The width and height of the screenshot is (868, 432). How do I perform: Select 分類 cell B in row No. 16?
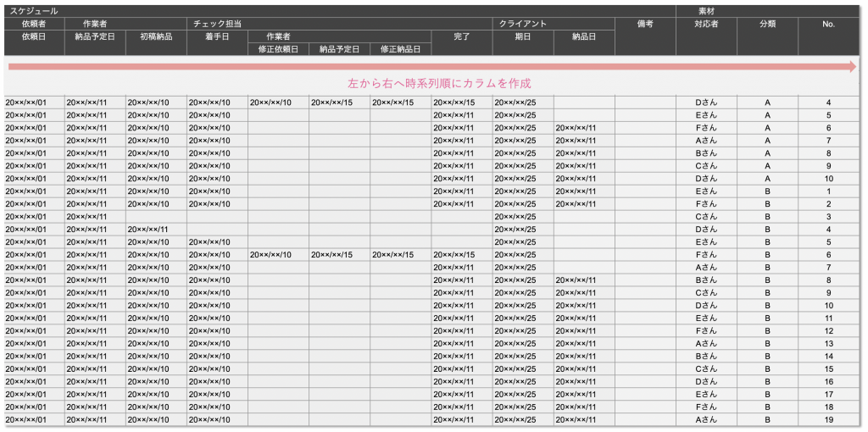767,382
